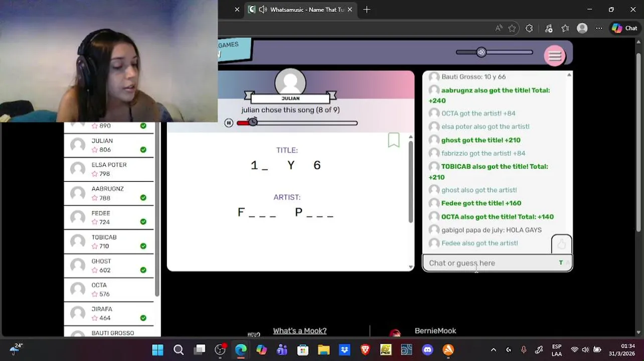Open Microsoft Store from the taskbar
The width and height of the screenshot is (644, 361).
(x=302, y=350)
